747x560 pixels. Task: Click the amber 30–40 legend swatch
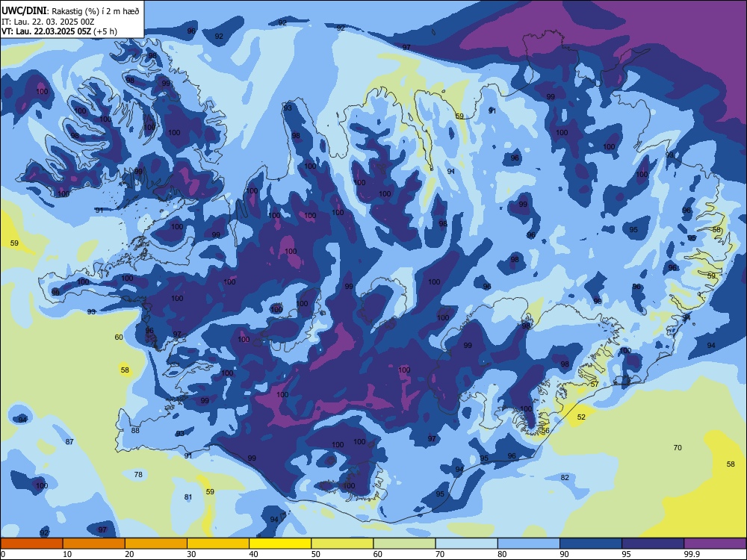[x=218, y=544]
